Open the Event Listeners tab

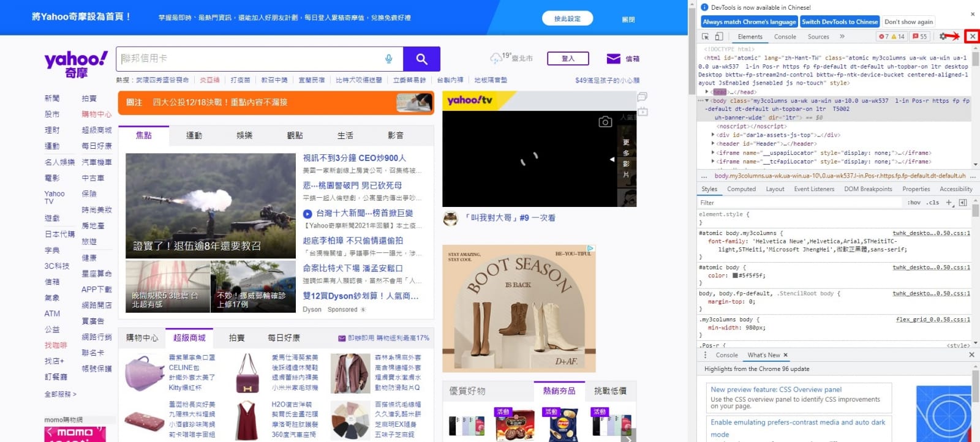point(814,189)
